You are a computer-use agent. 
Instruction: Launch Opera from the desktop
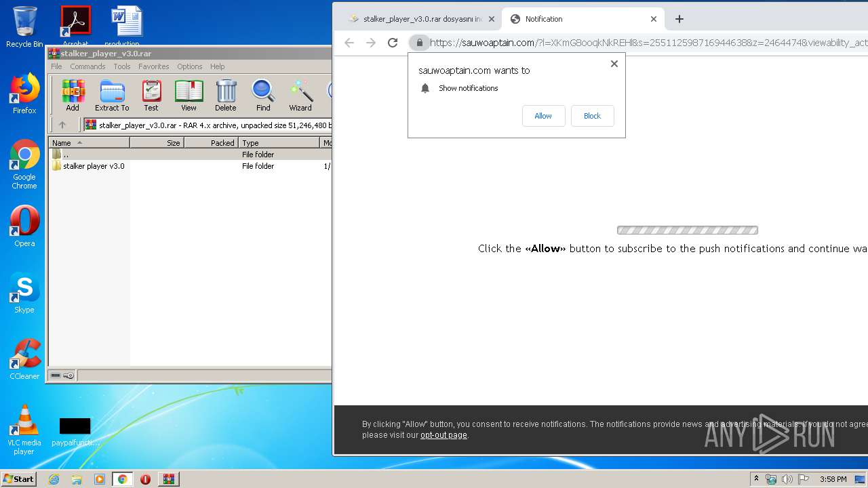[x=24, y=226]
